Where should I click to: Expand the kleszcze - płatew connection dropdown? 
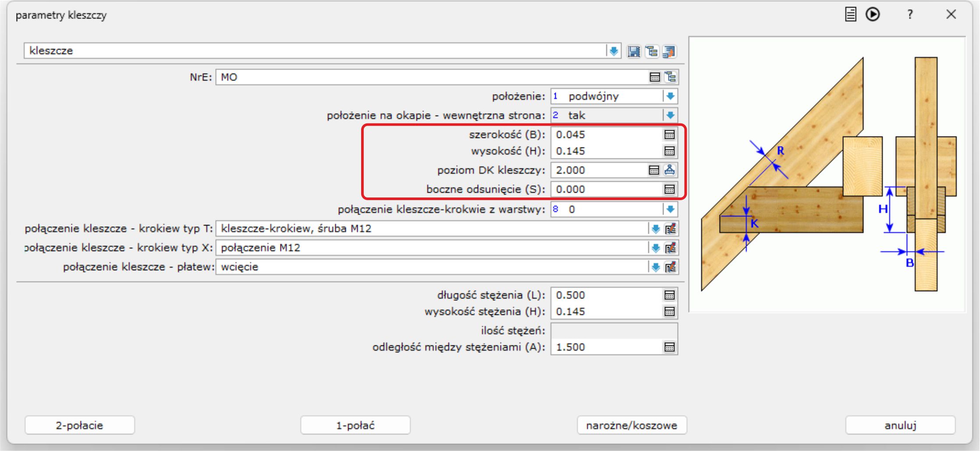pos(655,267)
